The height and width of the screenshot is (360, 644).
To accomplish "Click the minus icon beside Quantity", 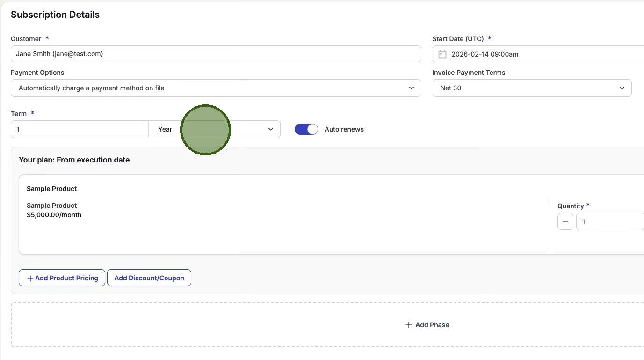I will click(x=565, y=221).
